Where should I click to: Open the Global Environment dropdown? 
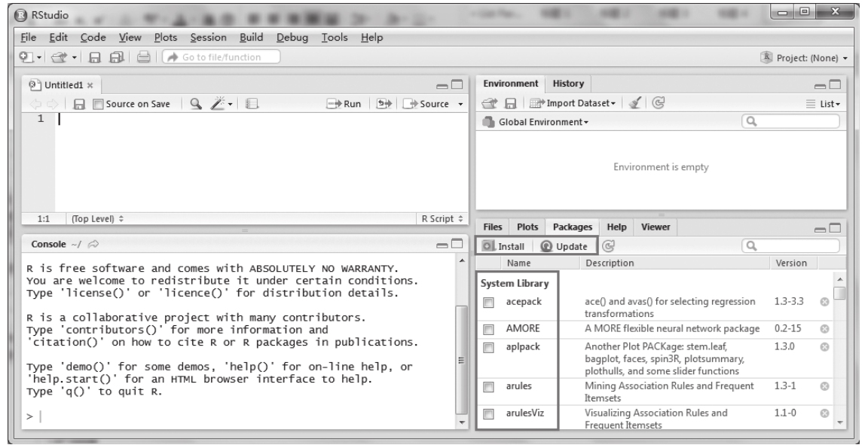tap(535, 122)
